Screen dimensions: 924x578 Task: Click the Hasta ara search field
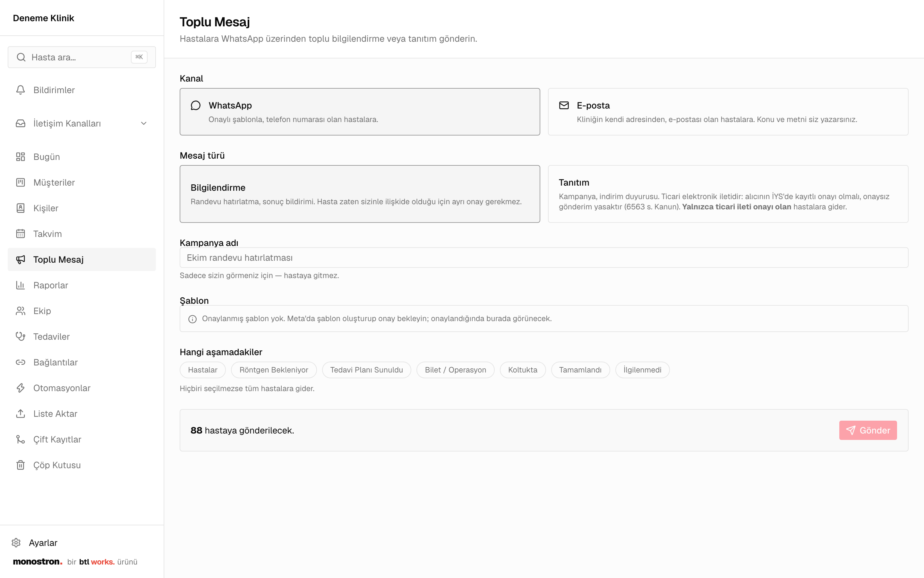click(82, 57)
